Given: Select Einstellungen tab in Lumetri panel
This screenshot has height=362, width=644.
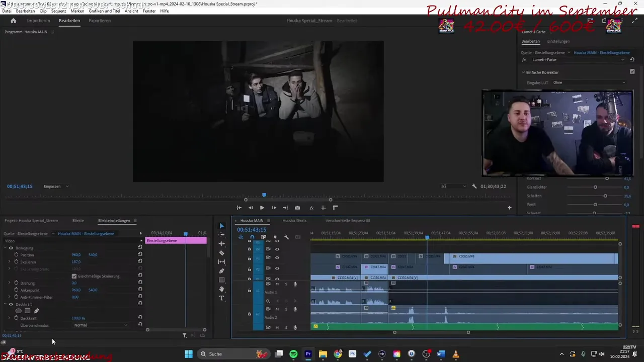Looking at the screenshot, I should click(558, 41).
